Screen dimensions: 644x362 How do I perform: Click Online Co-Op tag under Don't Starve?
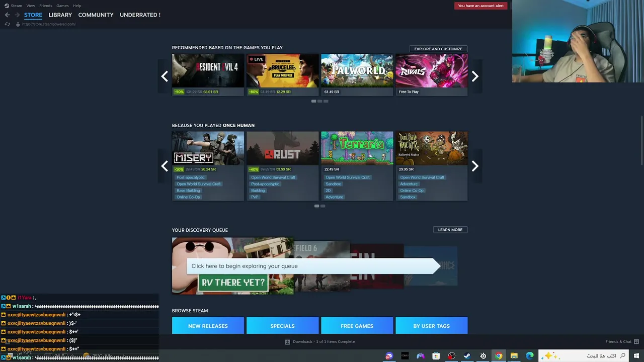click(x=412, y=191)
